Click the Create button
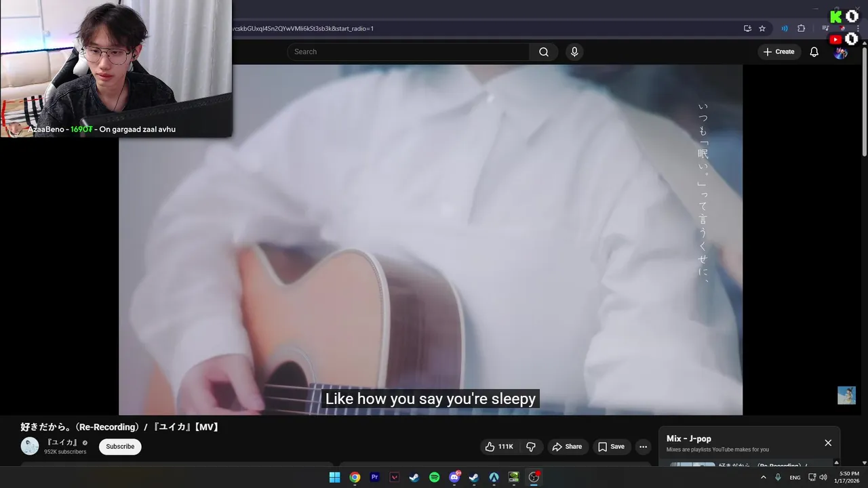 pos(778,52)
